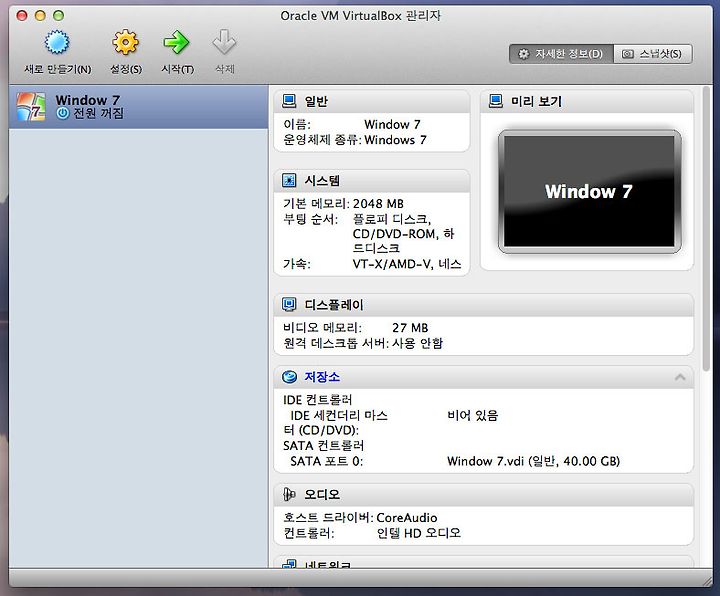
Task: Click the window resize grip corner
Action: [x=707, y=581]
